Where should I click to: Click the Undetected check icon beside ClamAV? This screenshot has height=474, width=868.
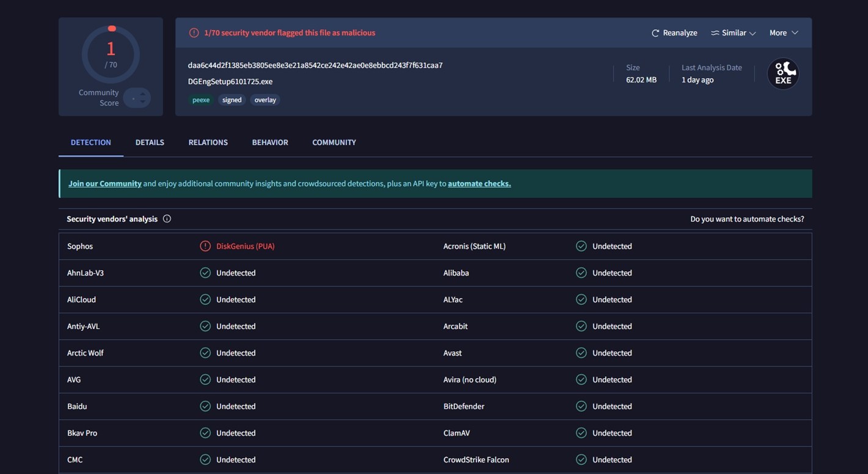pyautogui.click(x=581, y=432)
